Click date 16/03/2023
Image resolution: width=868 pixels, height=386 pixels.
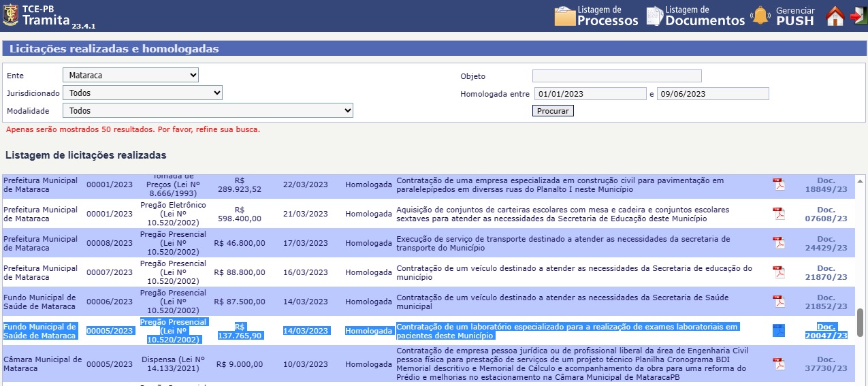306,272
